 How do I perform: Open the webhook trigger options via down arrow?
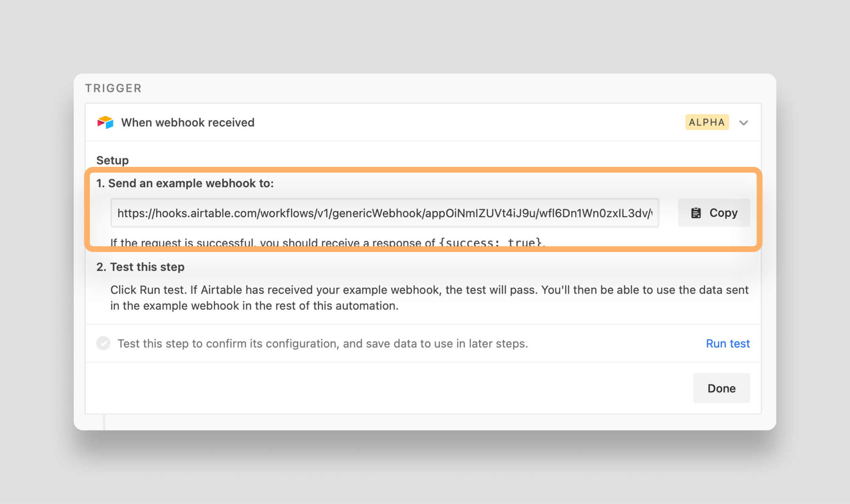click(x=744, y=123)
